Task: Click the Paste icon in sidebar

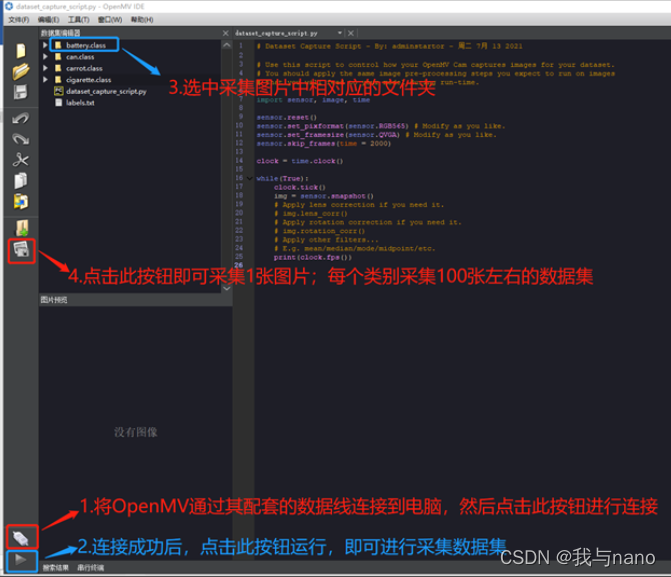Action: [21, 202]
